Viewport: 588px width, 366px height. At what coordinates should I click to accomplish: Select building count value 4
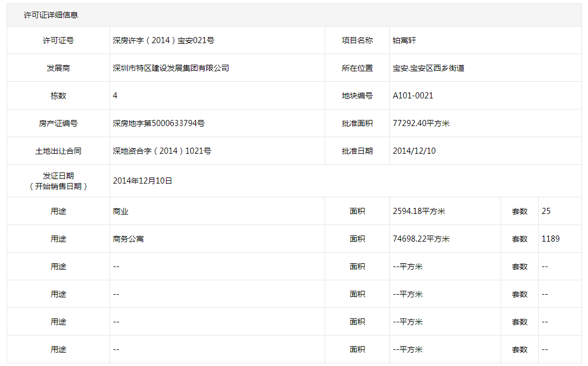pyautogui.click(x=115, y=96)
